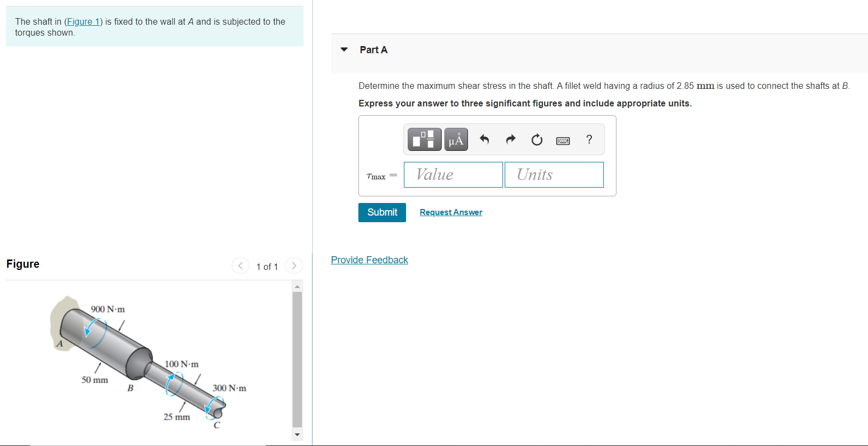
Task: Click the 'Express your answer' instruction text
Action: (525, 103)
